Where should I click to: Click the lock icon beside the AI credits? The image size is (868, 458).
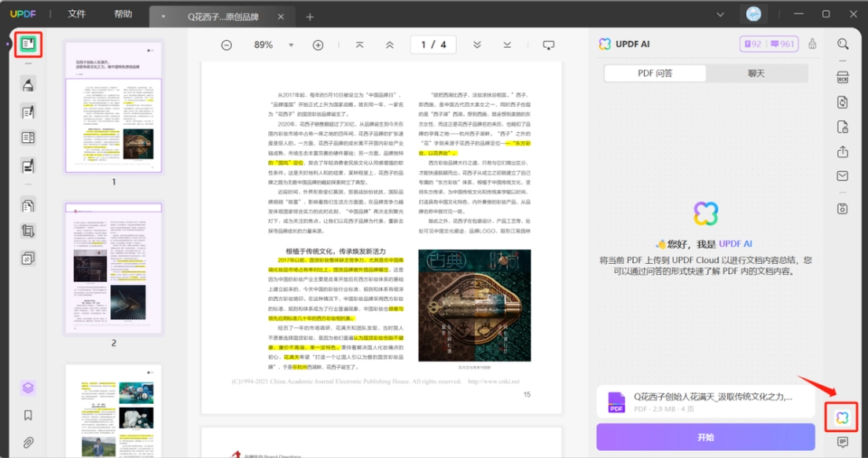tap(812, 44)
